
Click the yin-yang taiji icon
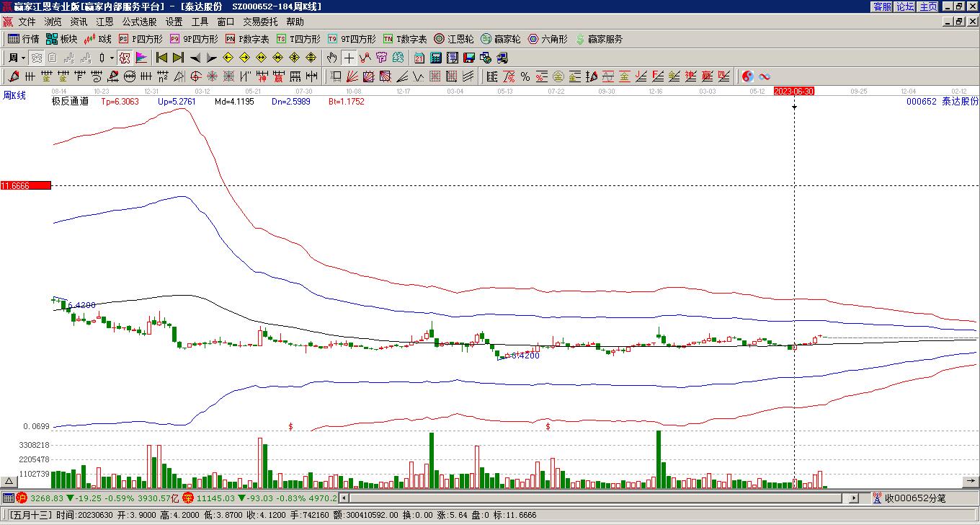pyautogui.click(x=748, y=76)
